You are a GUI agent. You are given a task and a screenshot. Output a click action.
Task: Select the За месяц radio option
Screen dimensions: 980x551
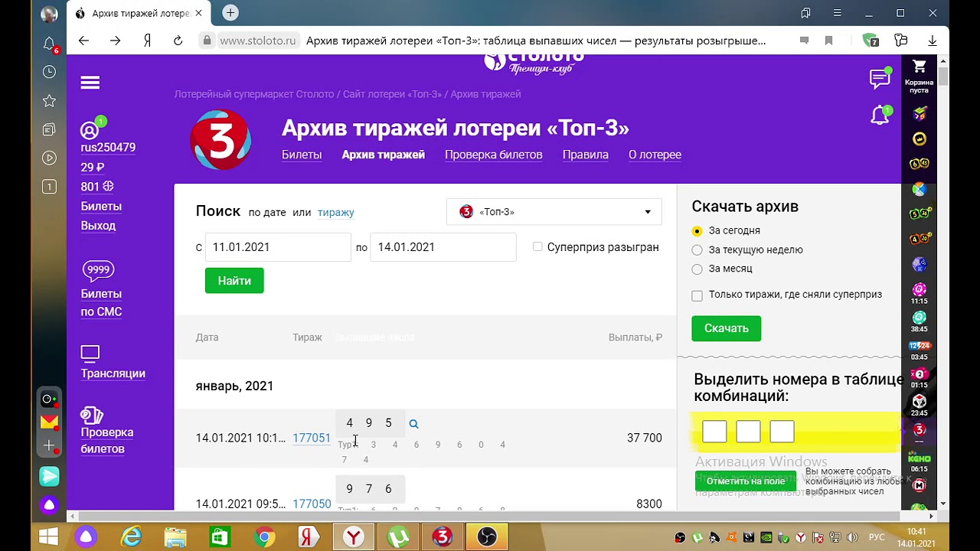[x=697, y=269]
